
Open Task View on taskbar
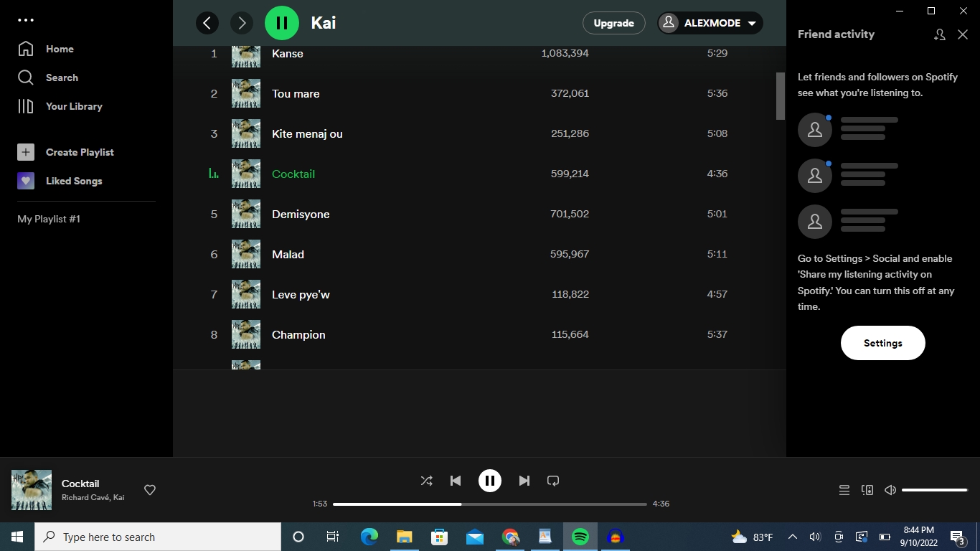pos(333,537)
